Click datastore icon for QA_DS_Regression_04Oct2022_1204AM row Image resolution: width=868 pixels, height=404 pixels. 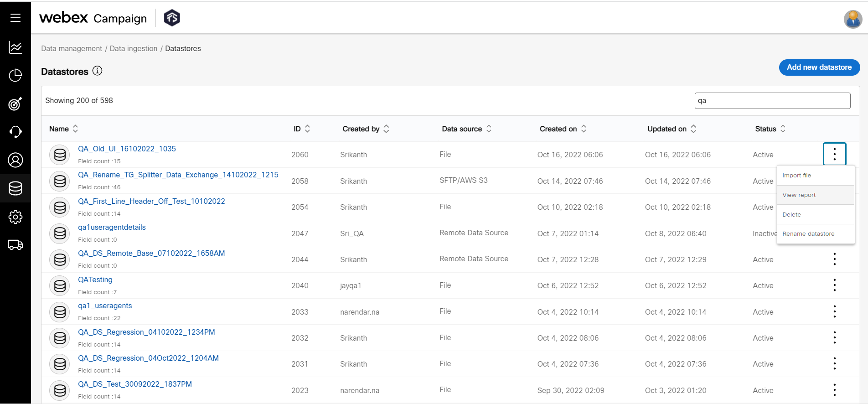60,364
